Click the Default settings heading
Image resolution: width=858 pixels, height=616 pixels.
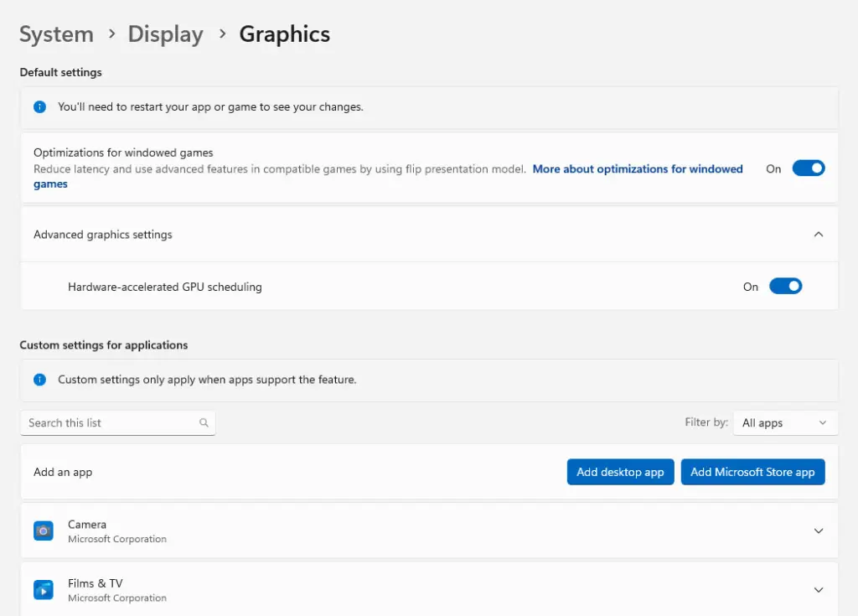[60, 72]
